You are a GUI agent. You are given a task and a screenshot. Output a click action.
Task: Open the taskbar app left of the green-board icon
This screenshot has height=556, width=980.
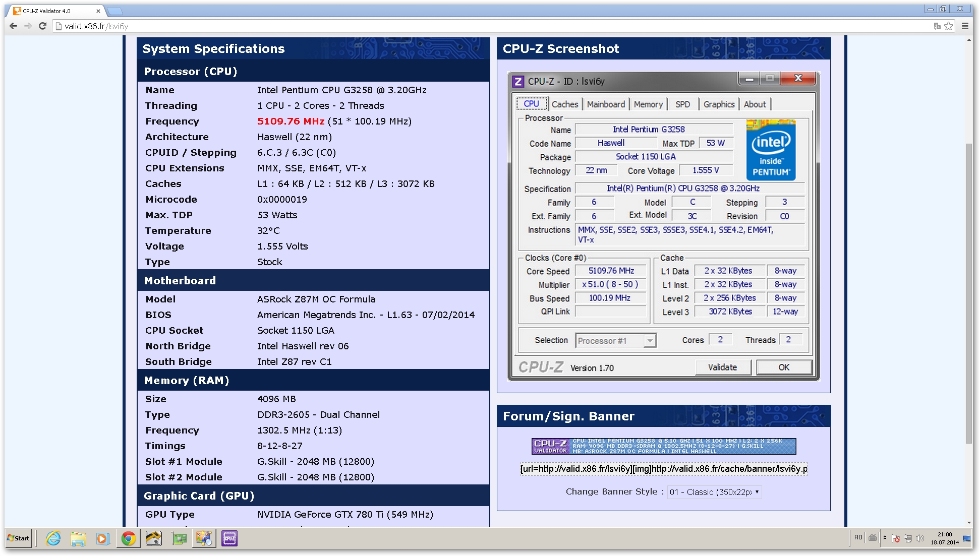pyautogui.click(x=154, y=538)
